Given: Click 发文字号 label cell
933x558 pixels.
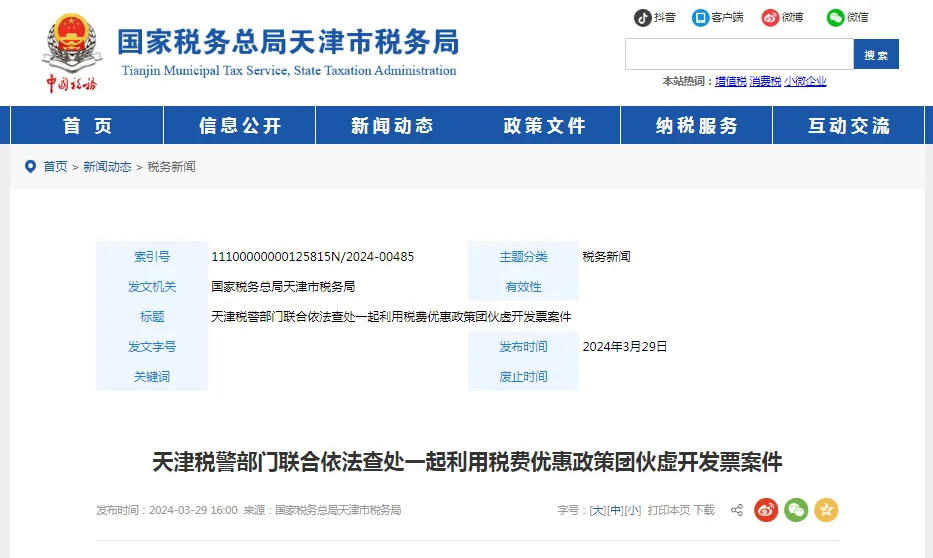Looking at the screenshot, I should tap(152, 346).
